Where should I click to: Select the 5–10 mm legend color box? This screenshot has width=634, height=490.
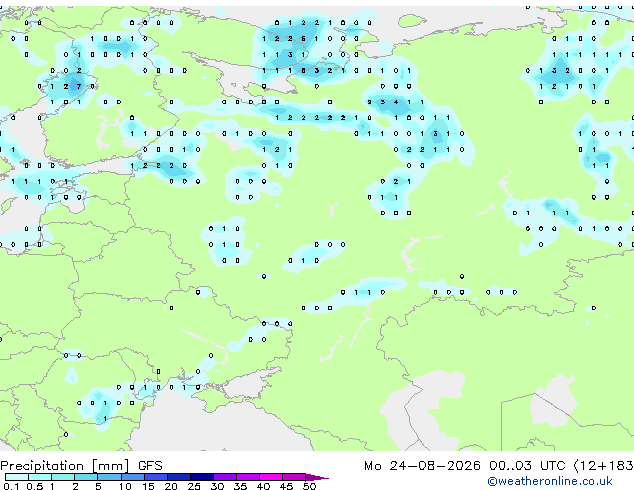pos(109,477)
